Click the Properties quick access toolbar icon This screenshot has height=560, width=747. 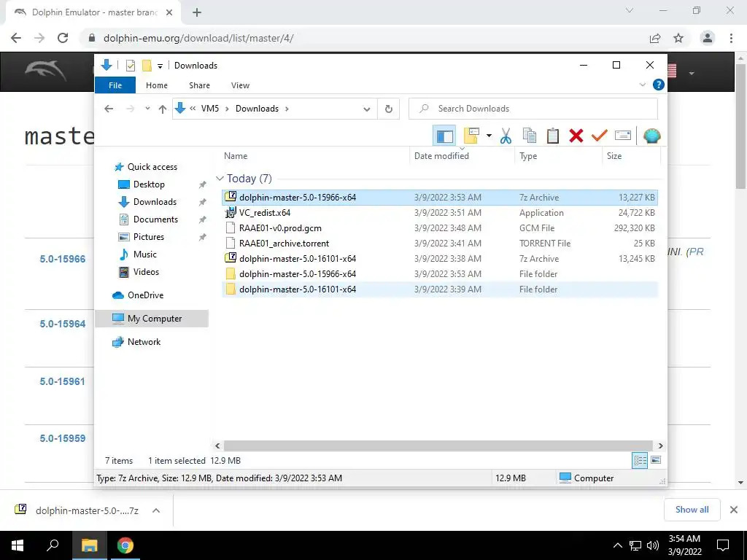[130, 66]
